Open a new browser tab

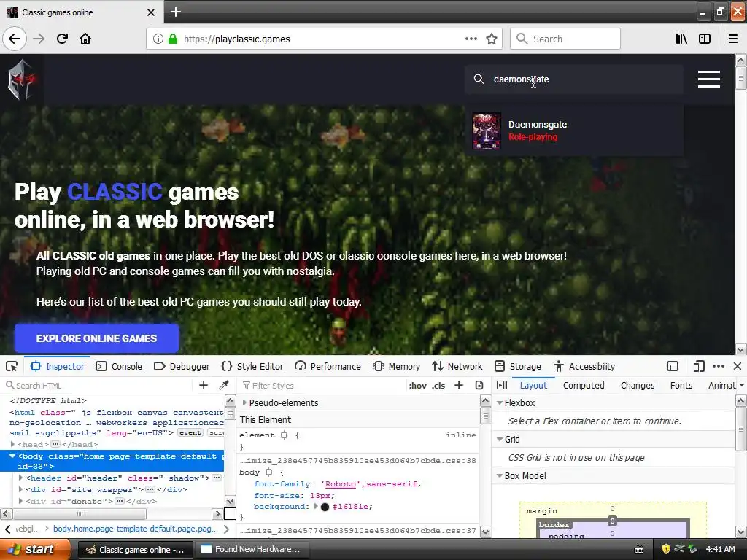pos(175,12)
